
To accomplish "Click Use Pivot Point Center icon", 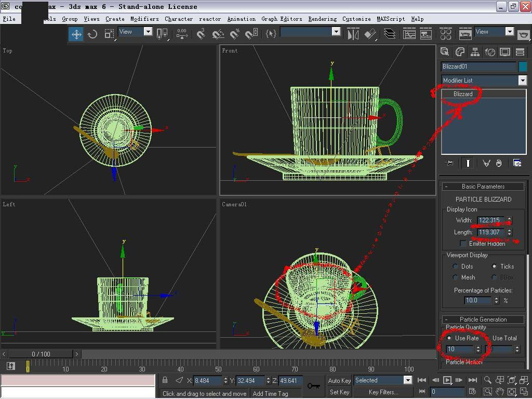I will coord(162,34).
